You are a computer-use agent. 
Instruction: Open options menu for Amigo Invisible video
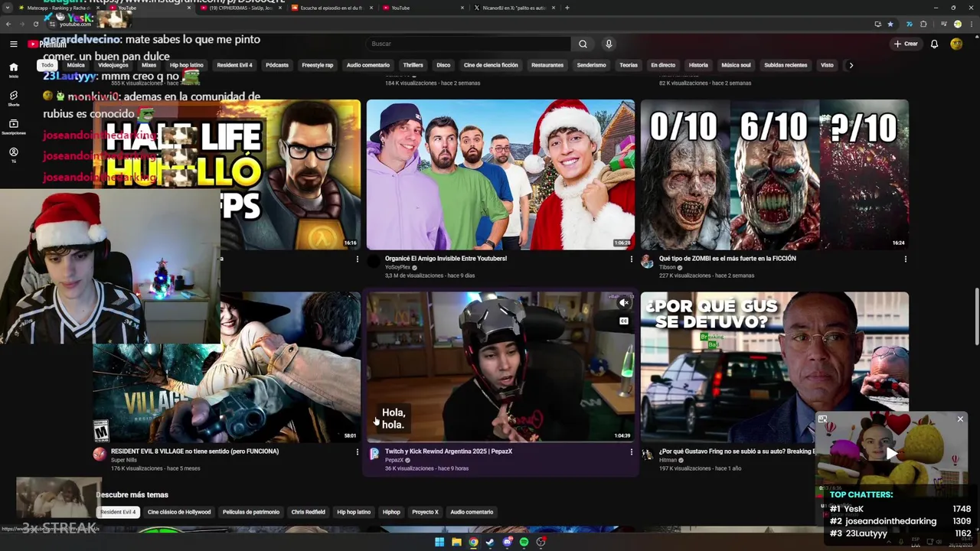point(631,259)
